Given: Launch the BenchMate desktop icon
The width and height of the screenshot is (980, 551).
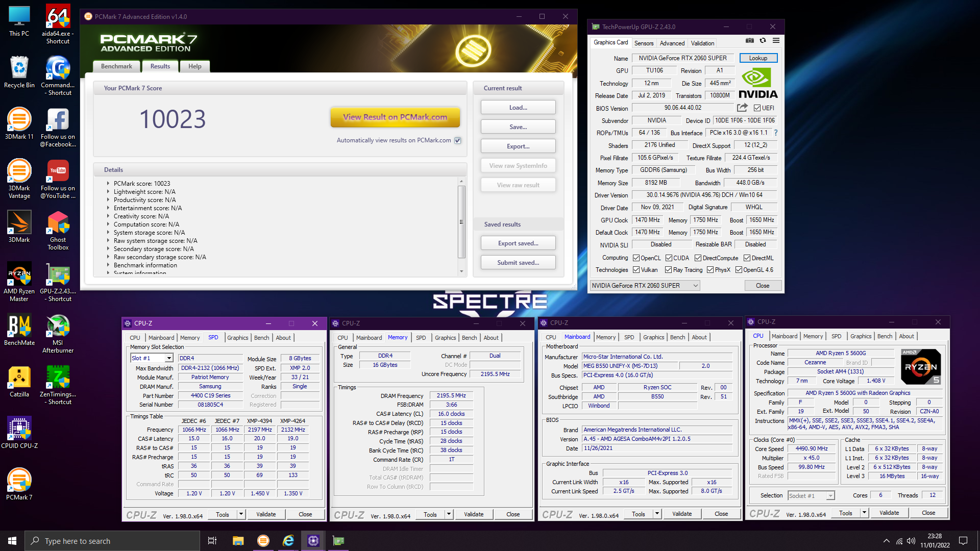Looking at the screenshot, I should coord(19,330).
